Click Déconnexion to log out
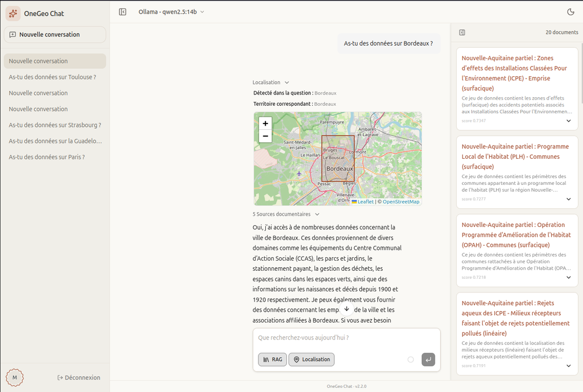 click(79, 378)
